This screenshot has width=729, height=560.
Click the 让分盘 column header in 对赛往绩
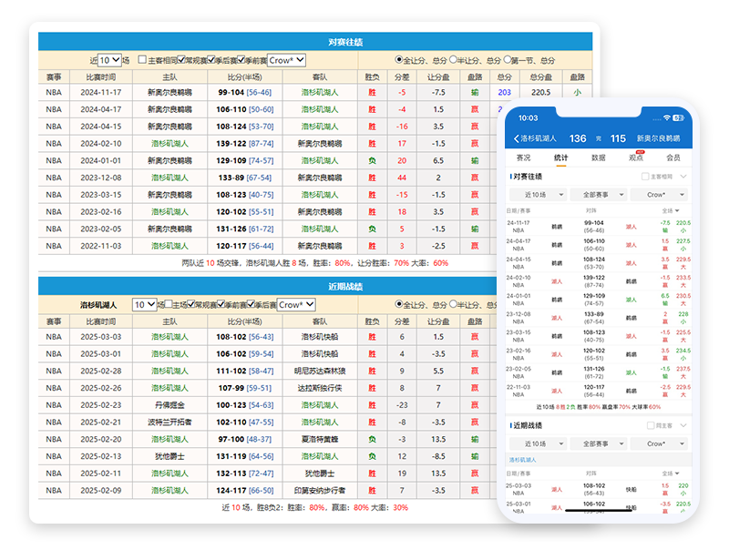pyautogui.click(x=438, y=77)
